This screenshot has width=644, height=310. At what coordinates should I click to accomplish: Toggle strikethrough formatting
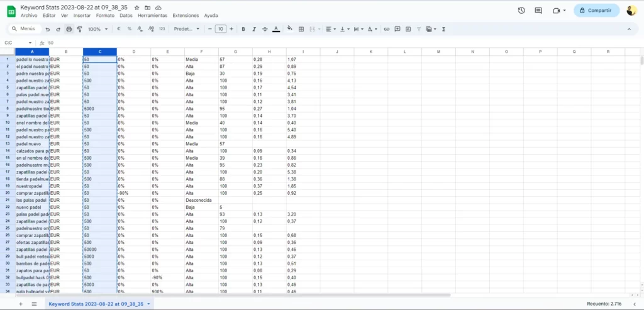[265, 29]
